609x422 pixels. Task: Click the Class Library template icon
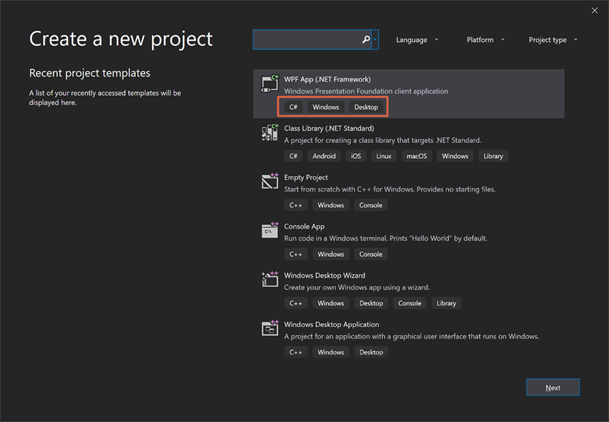pyautogui.click(x=269, y=133)
